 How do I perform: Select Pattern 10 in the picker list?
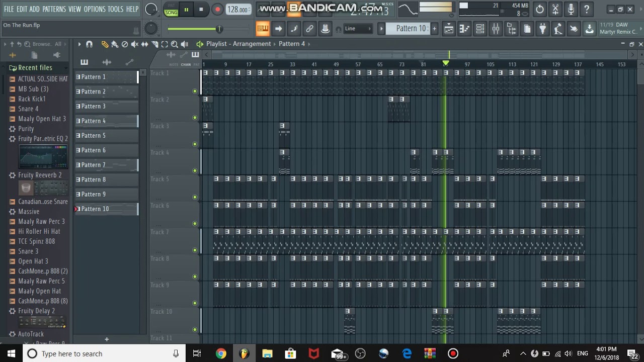[x=106, y=209]
